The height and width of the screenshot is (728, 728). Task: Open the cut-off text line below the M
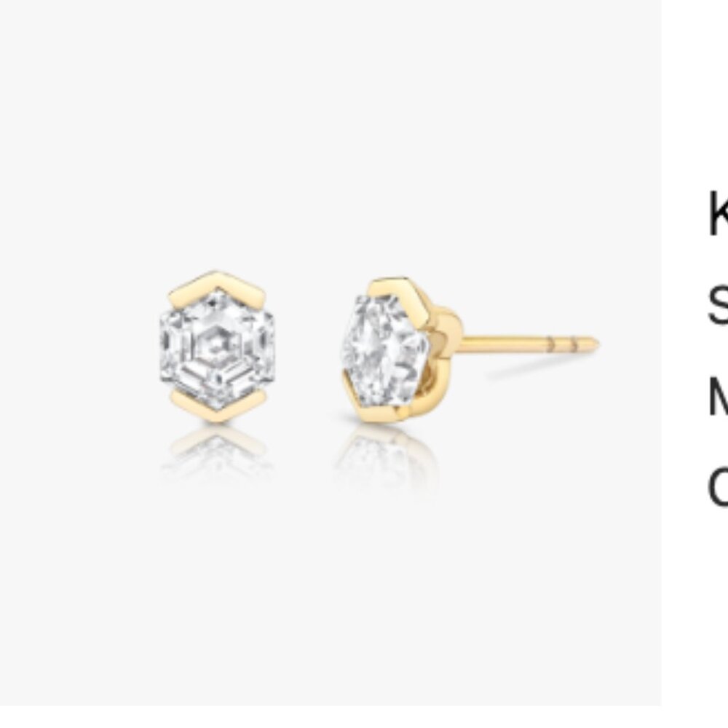coord(719,485)
